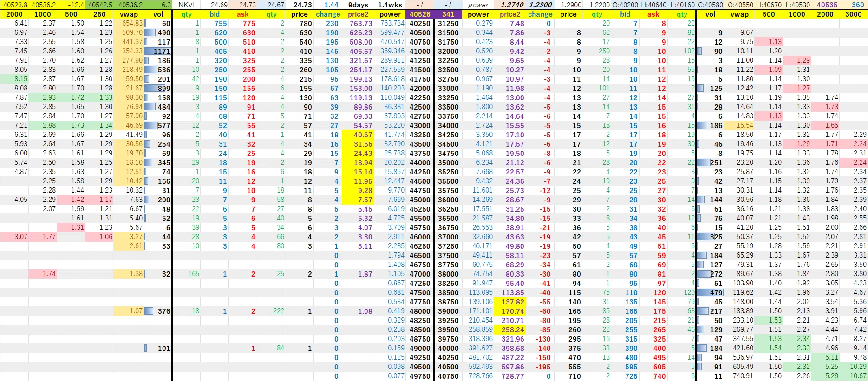Click the 40523.8 value in top row
The height and width of the screenshot is (381, 868).
click(x=15, y=5)
